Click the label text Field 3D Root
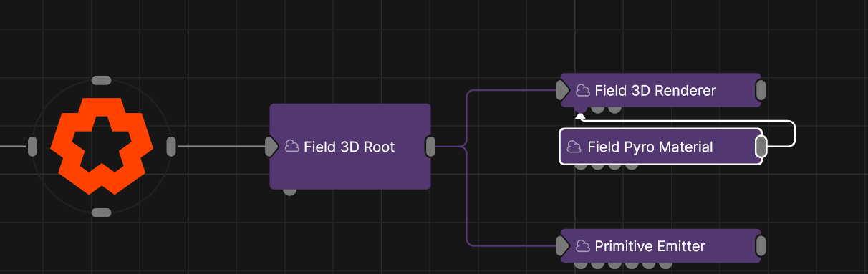Viewport: 868px width, 274px height. tap(349, 147)
